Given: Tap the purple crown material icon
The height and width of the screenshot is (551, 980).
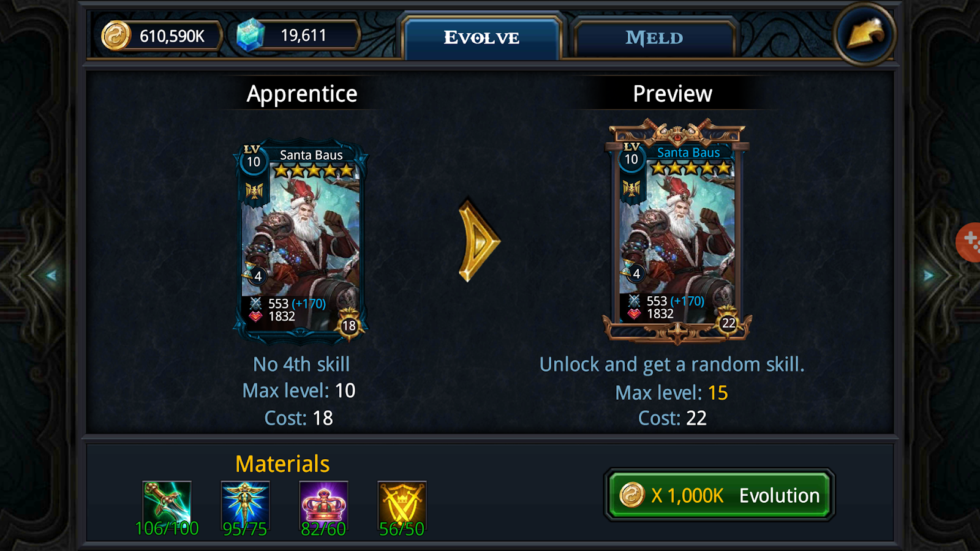Looking at the screenshot, I should point(323,503).
